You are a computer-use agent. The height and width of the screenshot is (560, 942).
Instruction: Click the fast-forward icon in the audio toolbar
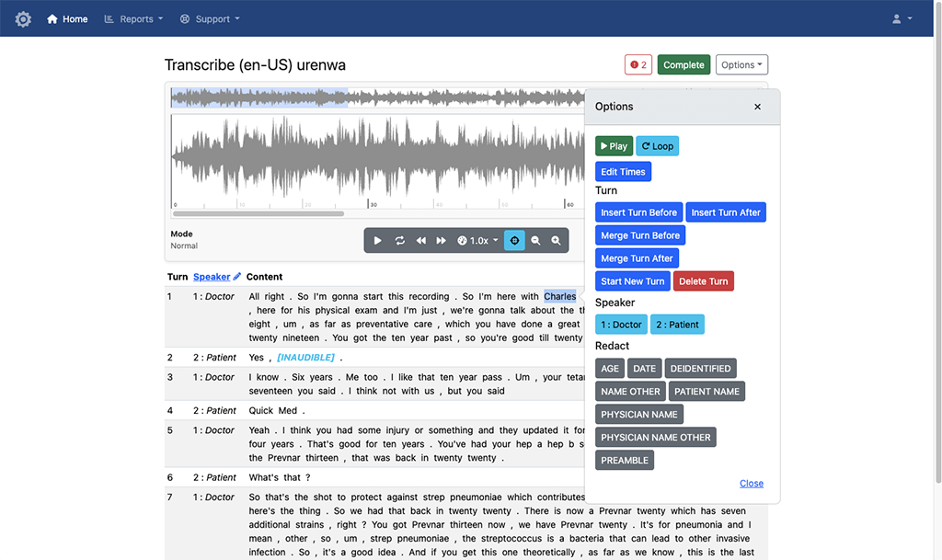coord(442,241)
